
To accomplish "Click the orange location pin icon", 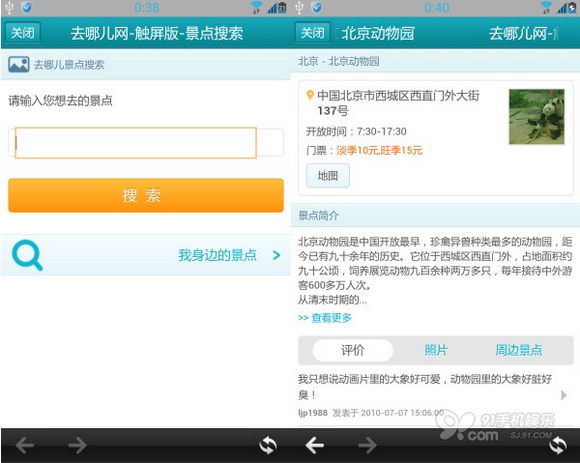I will coord(310,95).
